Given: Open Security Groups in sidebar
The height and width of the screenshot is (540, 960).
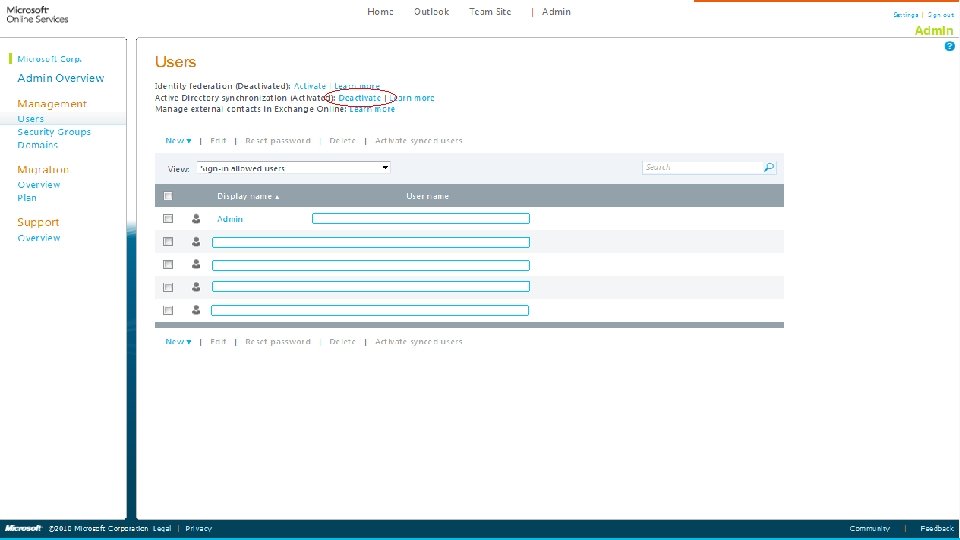Looking at the screenshot, I should pos(54,132).
